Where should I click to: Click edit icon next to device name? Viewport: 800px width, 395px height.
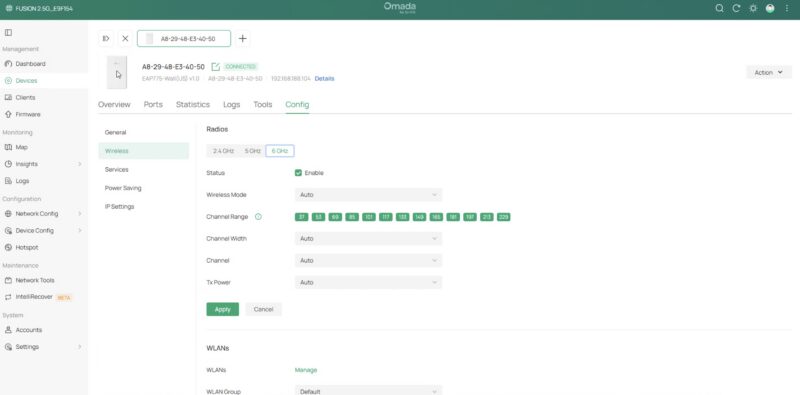[215, 67]
